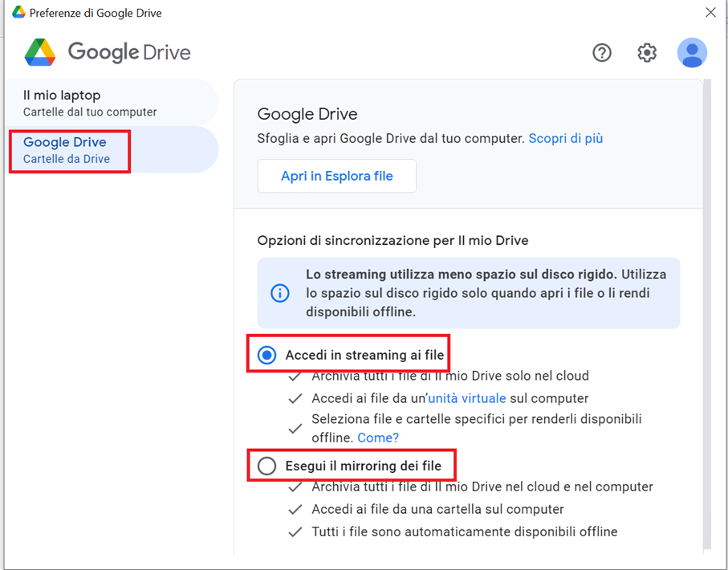
Task: Close the Preferenze di Google Drive window
Action: click(x=710, y=12)
